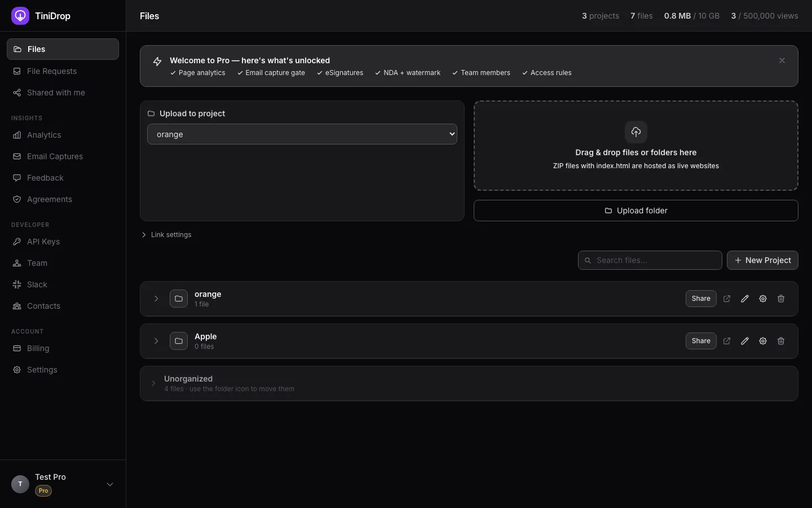Screen dimensions: 812x508
Task: Open Billing page
Action: (x=63, y=348)
